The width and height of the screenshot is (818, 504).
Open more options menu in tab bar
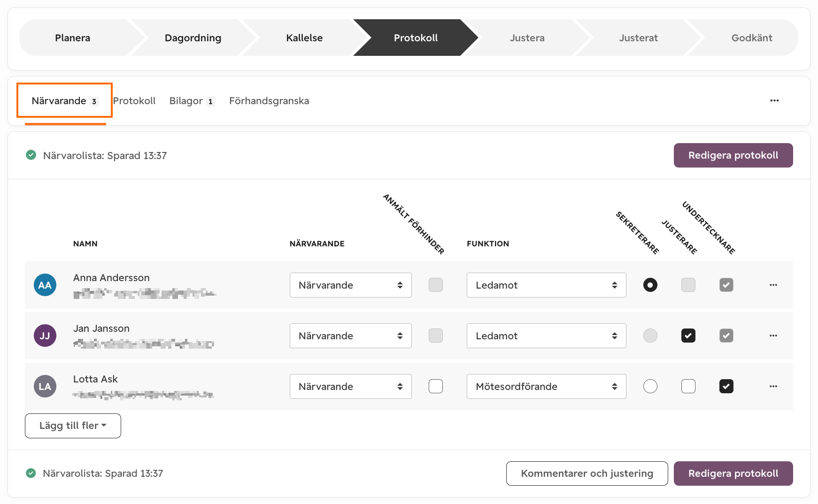pos(774,100)
